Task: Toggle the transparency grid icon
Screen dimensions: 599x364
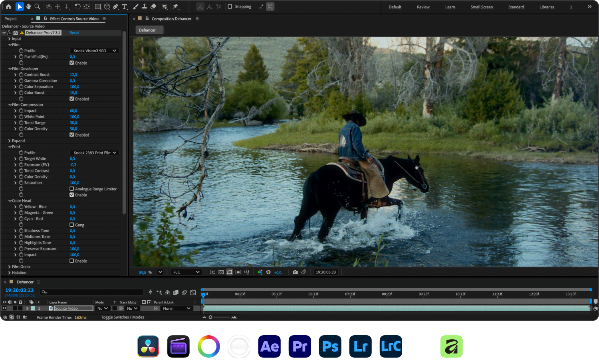Action: click(221, 272)
